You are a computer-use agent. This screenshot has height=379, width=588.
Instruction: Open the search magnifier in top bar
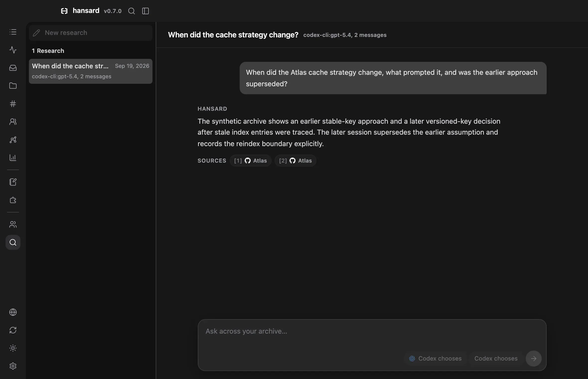coord(132,11)
